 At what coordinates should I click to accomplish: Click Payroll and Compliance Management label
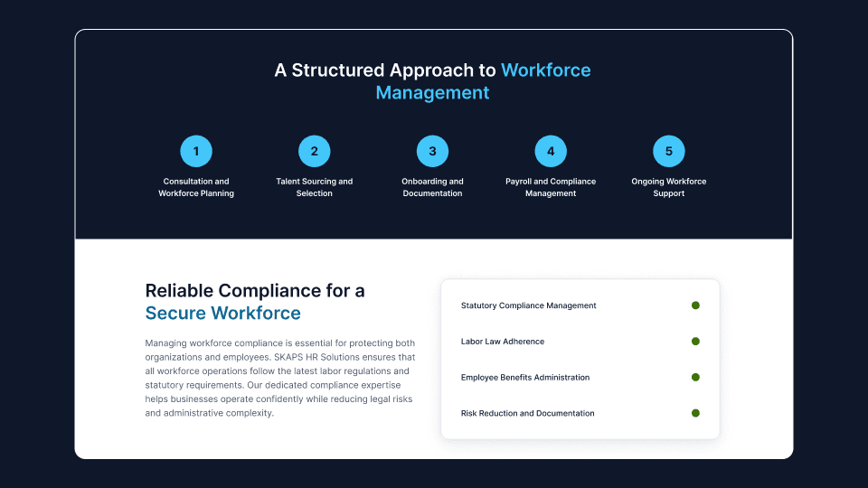(551, 187)
